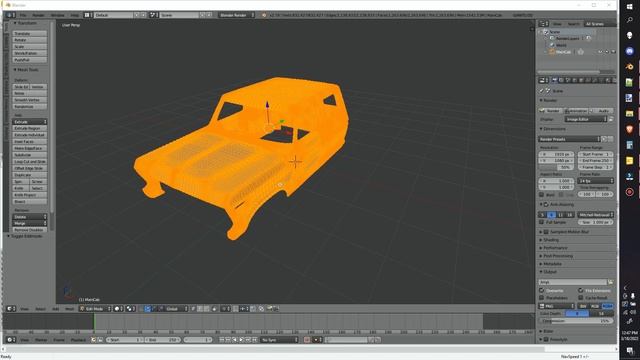Open the 24 fps frame rate dropdown

click(596, 180)
